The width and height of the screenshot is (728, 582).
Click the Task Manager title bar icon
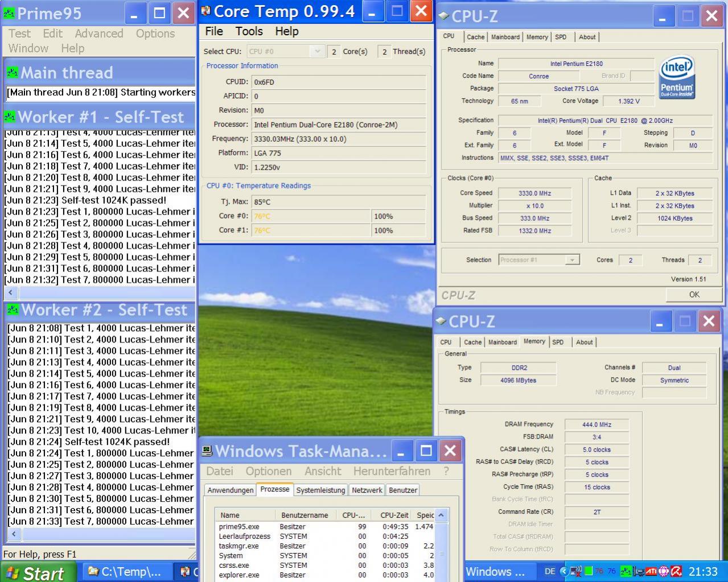(x=207, y=451)
